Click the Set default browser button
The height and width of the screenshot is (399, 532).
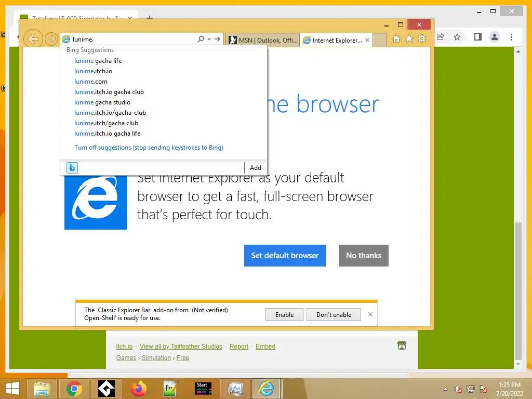pyautogui.click(x=285, y=256)
